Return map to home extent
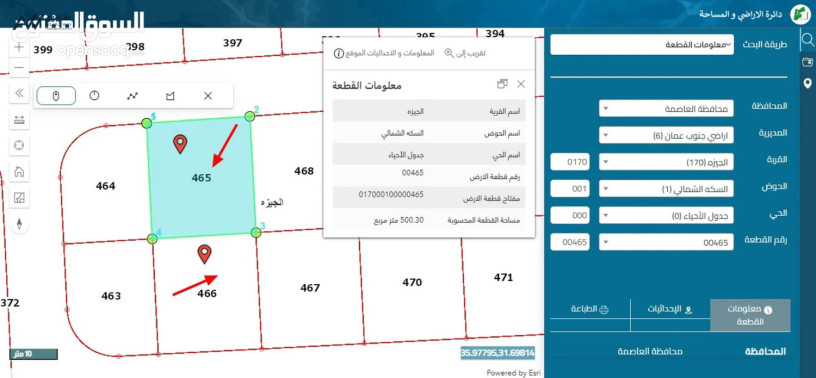 tap(19, 171)
